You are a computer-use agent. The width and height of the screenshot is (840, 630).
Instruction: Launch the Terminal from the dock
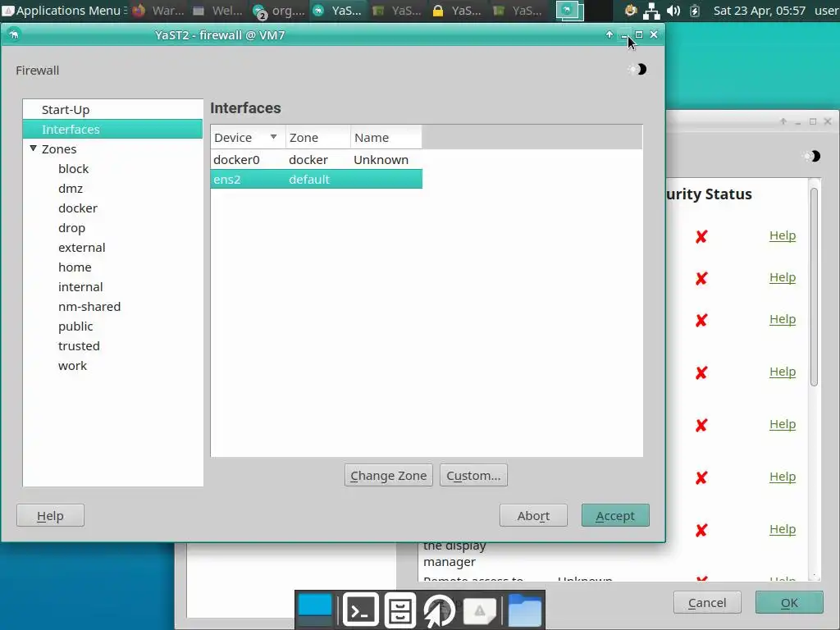(x=361, y=609)
